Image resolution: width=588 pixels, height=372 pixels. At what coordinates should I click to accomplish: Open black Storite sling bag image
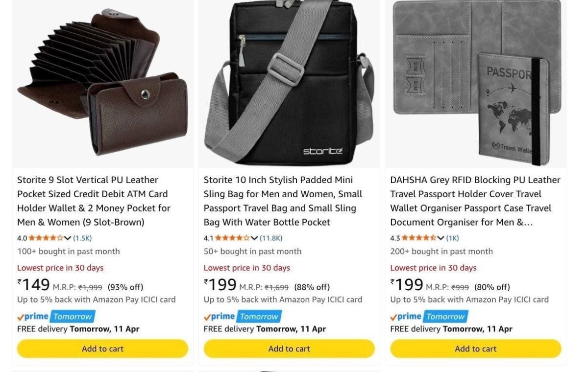coord(289,83)
